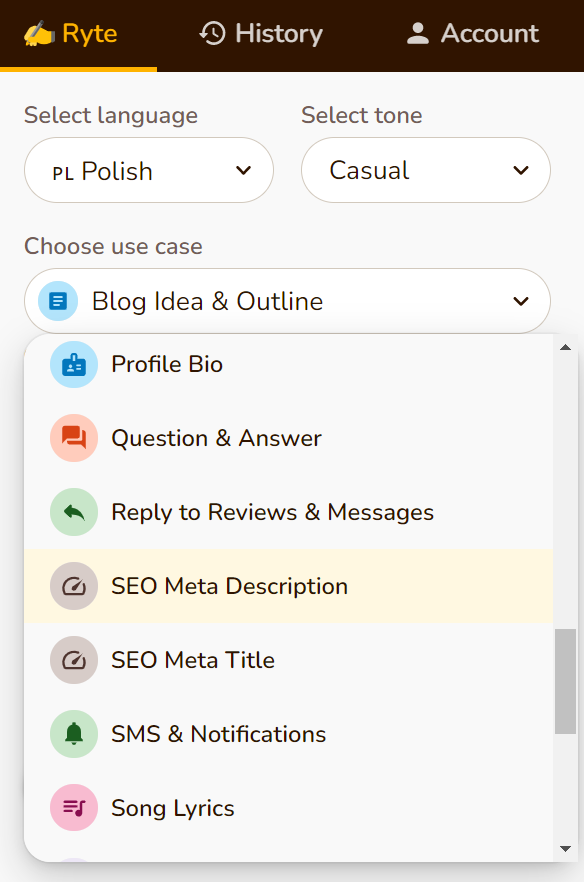Choose Reply to Reviews & Messages option
The image size is (584, 882).
click(x=289, y=512)
